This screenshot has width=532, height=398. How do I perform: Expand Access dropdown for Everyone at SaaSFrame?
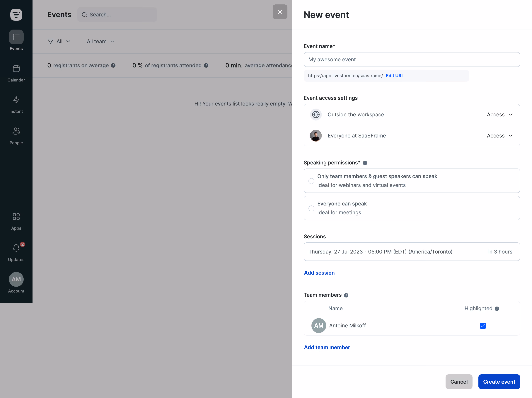pos(500,136)
